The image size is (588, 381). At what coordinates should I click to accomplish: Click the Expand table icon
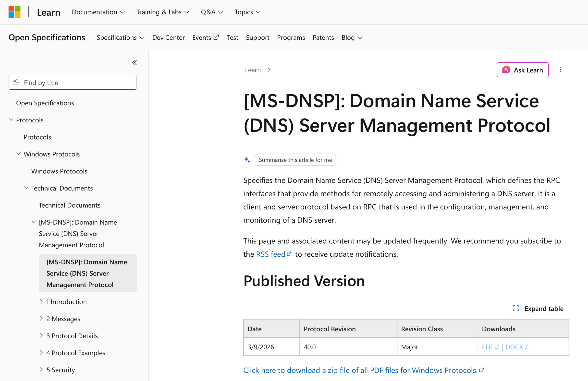coord(516,309)
